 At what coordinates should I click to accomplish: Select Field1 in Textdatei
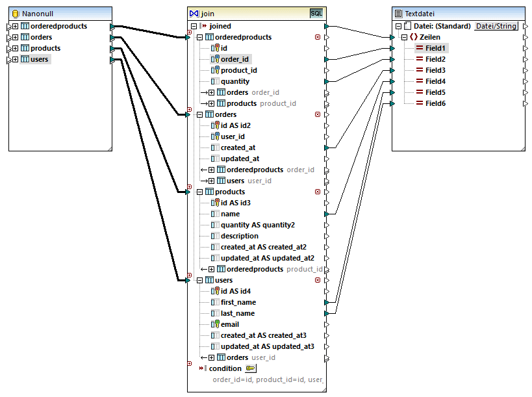click(435, 49)
